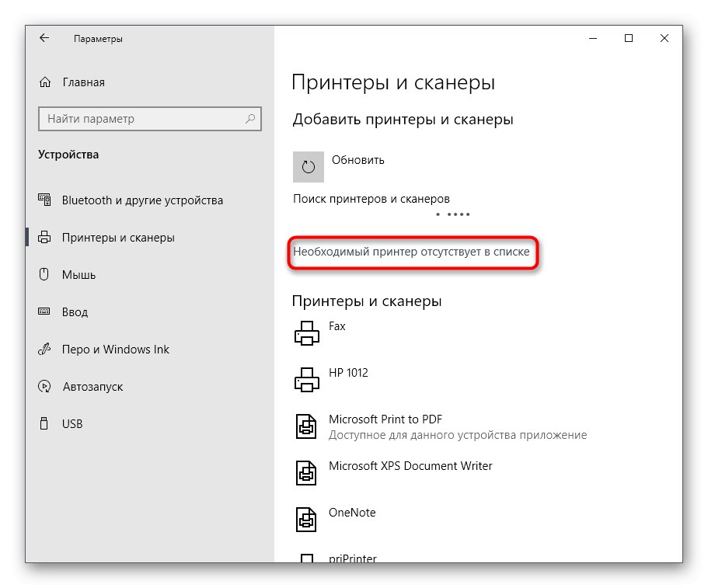Click the Microsoft Print to PDF icon

(x=306, y=426)
